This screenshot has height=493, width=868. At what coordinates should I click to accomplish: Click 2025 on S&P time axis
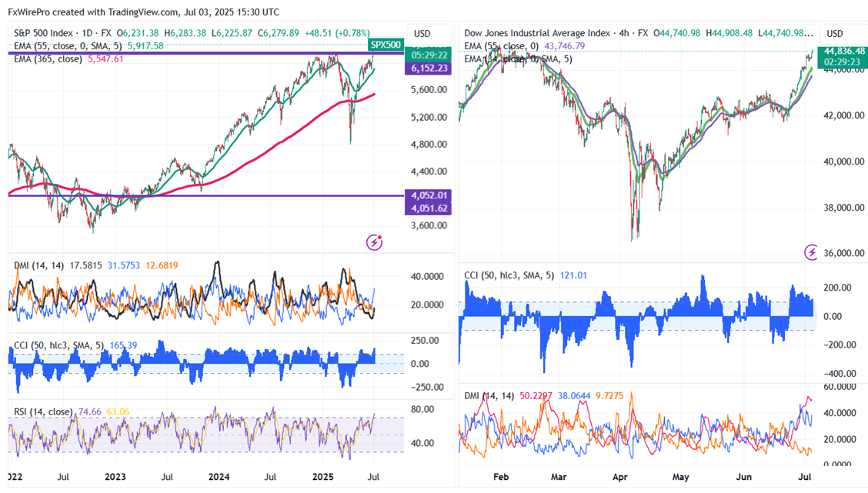tap(322, 477)
